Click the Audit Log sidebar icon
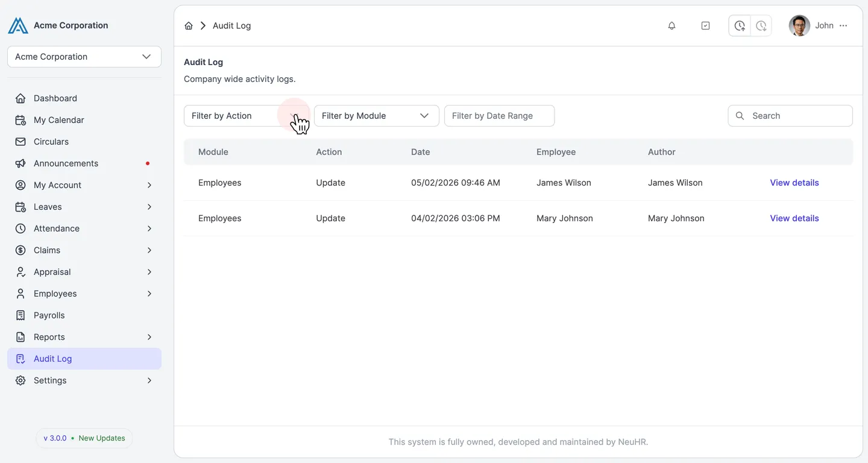 pyautogui.click(x=20, y=359)
